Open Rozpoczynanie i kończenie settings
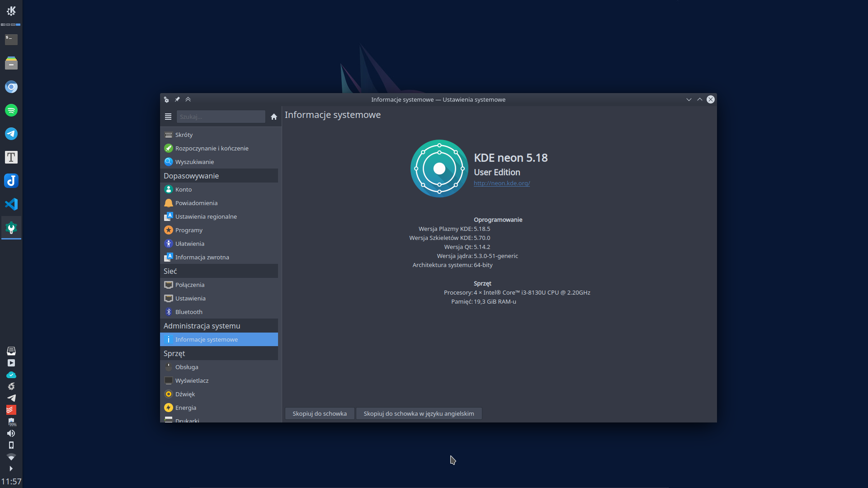868x488 pixels. 219,148
